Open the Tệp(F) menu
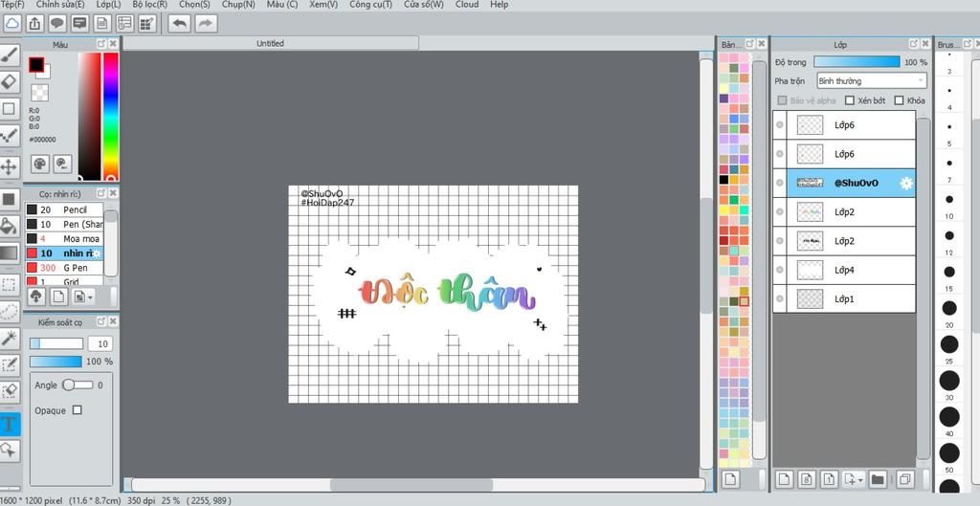 point(11,5)
